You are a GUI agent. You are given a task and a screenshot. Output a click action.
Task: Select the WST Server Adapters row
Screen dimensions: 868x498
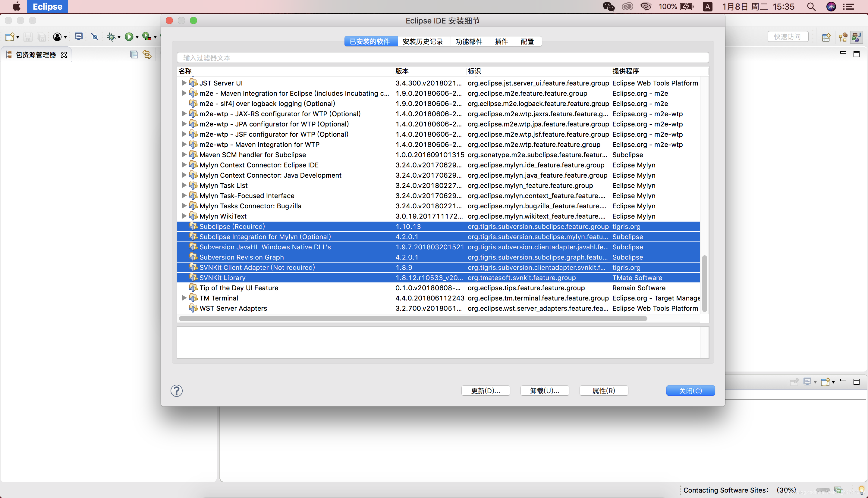[x=439, y=308]
